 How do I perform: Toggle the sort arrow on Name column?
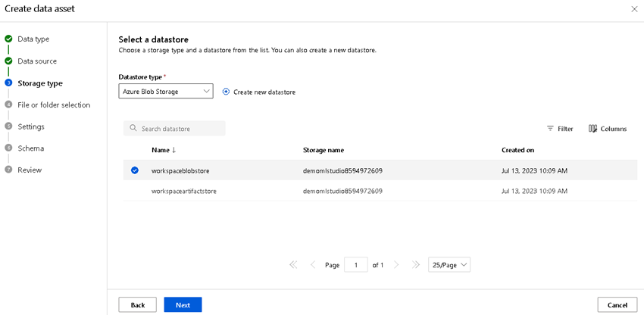(x=174, y=151)
